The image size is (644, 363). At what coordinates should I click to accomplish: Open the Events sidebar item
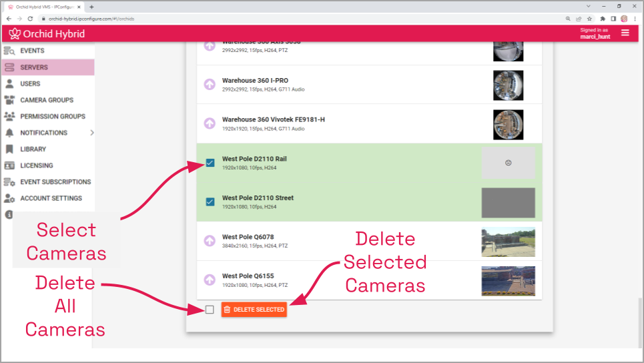tap(48, 51)
